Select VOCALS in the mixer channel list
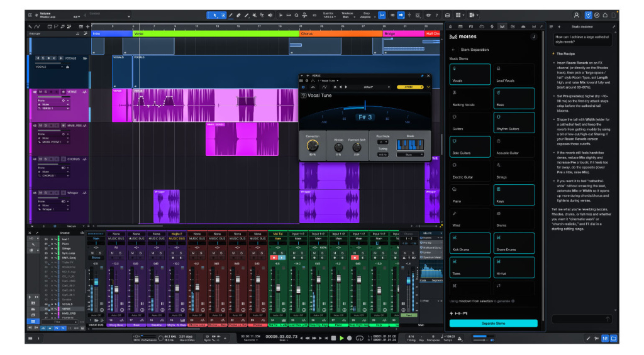This screenshot has width=644, height=355. [67, 304]
